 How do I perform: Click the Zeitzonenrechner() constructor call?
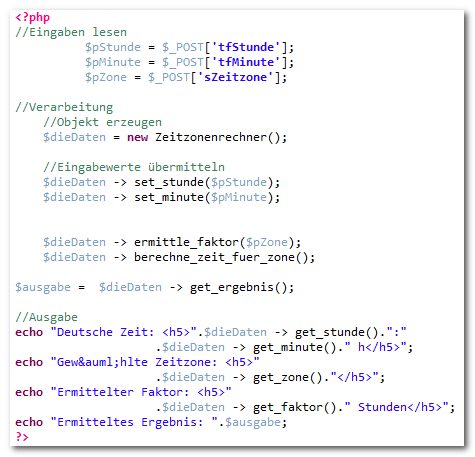pos(218,137)
